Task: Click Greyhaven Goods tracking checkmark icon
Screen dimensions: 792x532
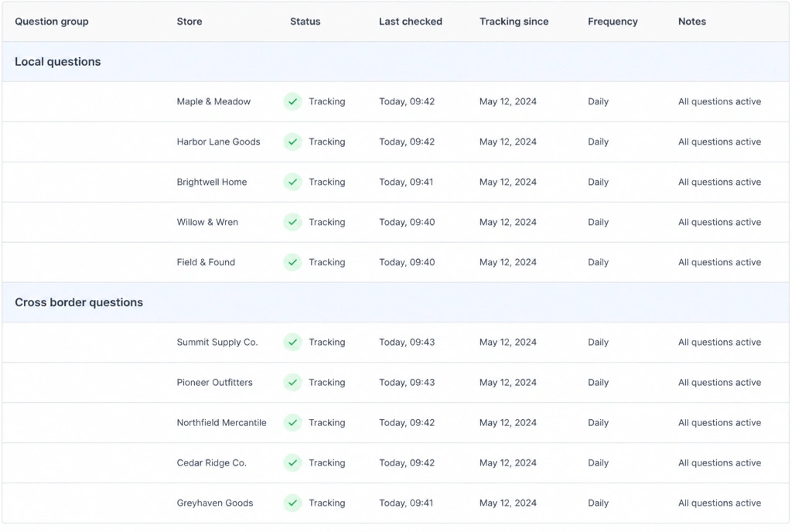Action: (292, 503)
